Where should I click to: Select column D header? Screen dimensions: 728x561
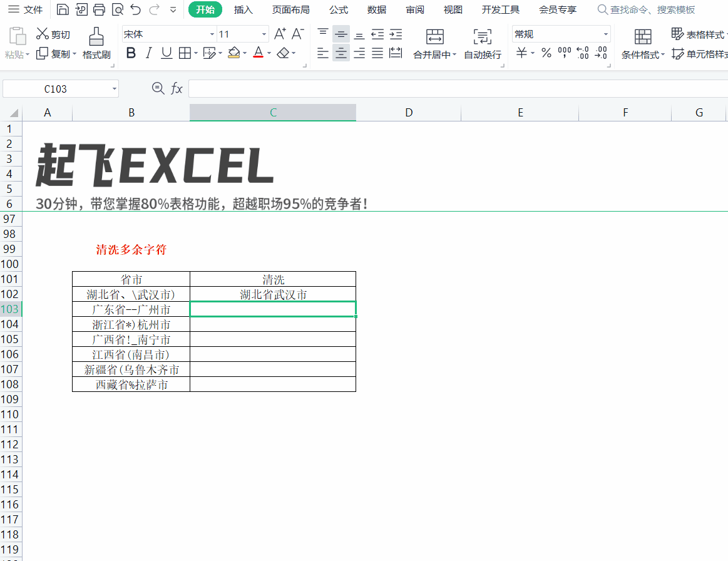point(409,112)
